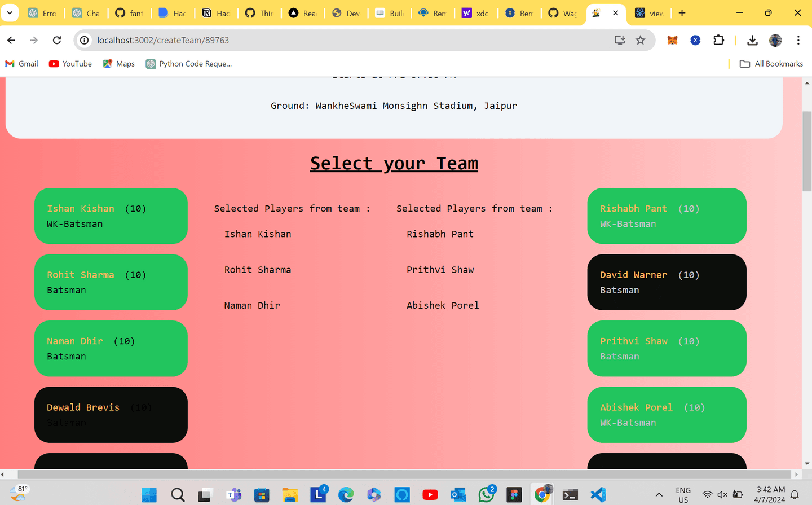Screen dimensions: 812x505
Task: Click 'Rohit Sharma' in selected players list
Action: (258, 270)
